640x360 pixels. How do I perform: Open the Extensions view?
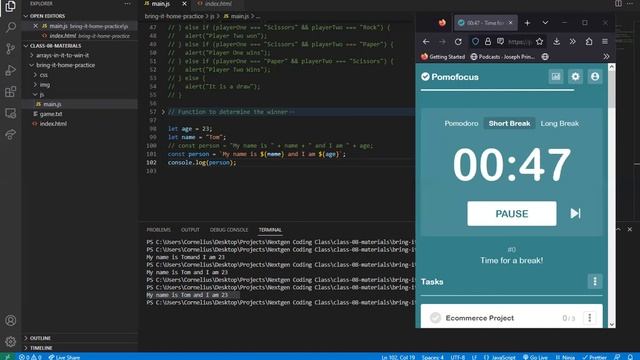[x=11, y=91]
